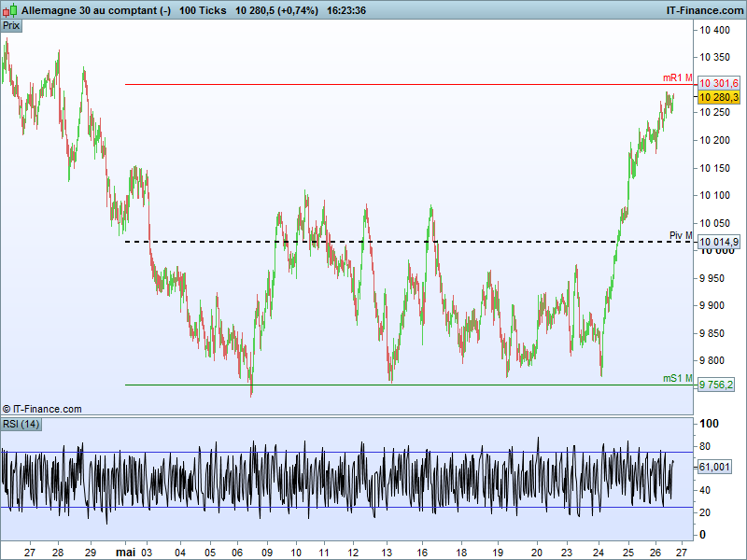Click the © IT-Finance.com watermark

[x=42, y=409]
